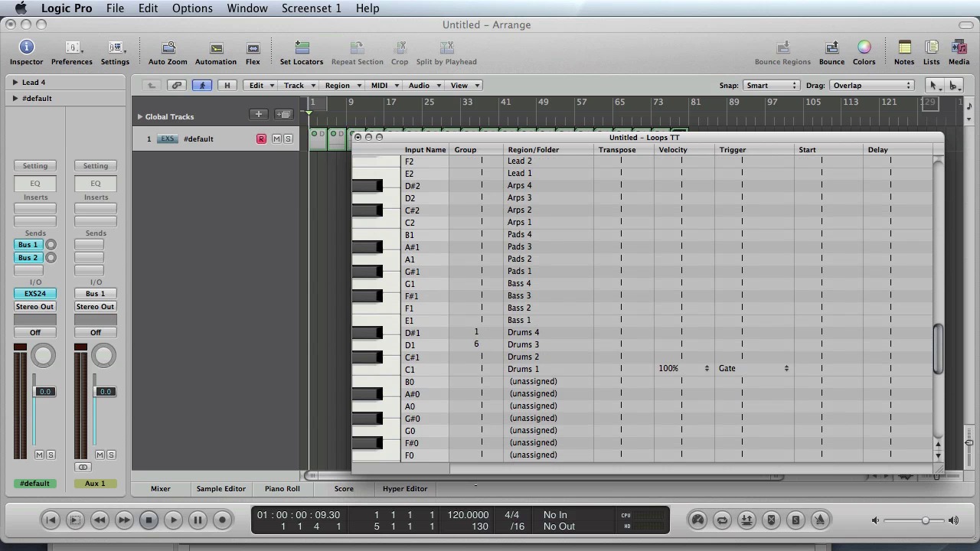Image resolution: width=980 pixels, height=551 pixels.
Task: Click the Forward transport button
Action: pyautogui.click(x=124, y=520)
